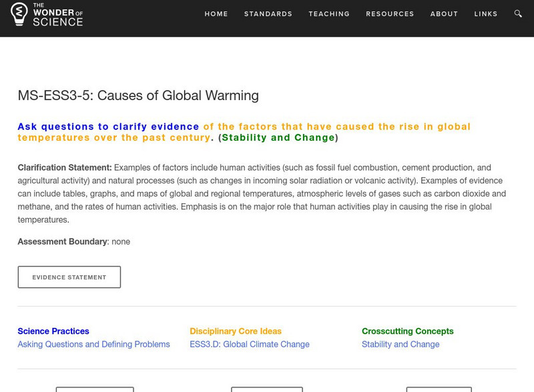The width and height of the screenshot is (534, 392).
Task: Click The Wonder of Science logo text
Action: click(x=57, y=15)
